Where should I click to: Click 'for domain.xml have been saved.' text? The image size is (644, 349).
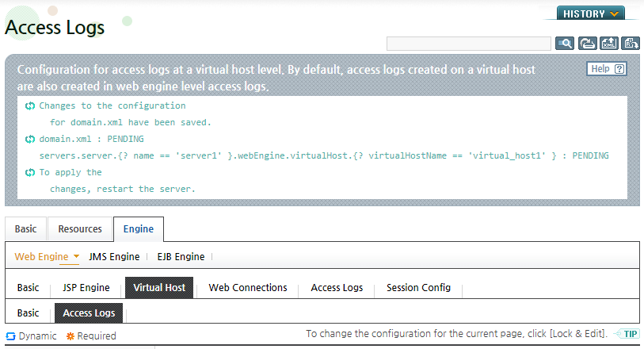coord(130,122)
